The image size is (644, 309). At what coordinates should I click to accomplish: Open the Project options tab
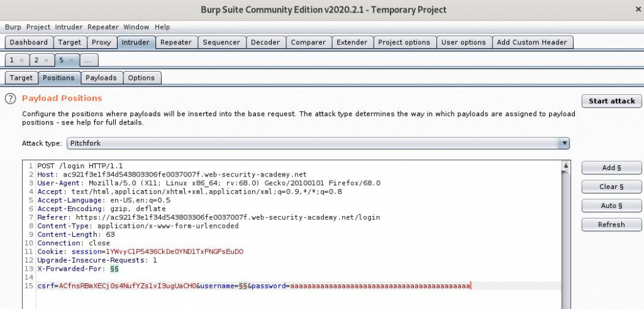[x=404, y=42]
